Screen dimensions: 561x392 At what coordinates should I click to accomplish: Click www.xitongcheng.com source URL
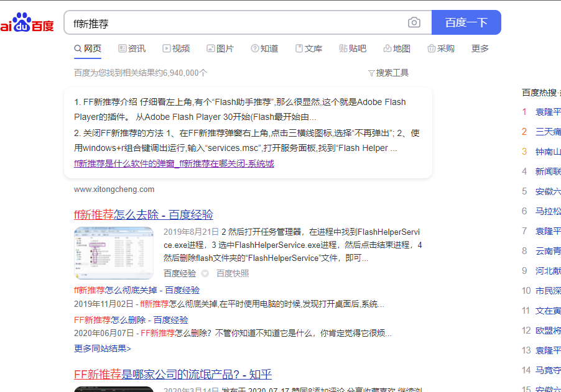[114, 189]
